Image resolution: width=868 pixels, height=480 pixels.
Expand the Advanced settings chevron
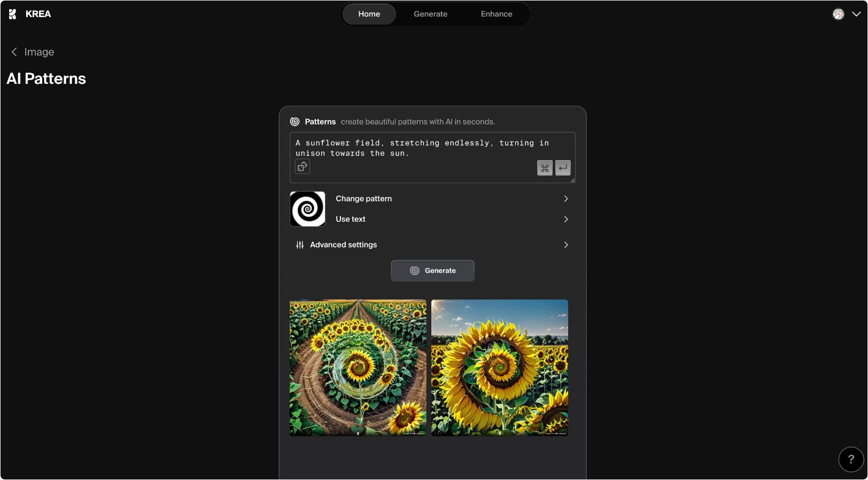point(565,245)
